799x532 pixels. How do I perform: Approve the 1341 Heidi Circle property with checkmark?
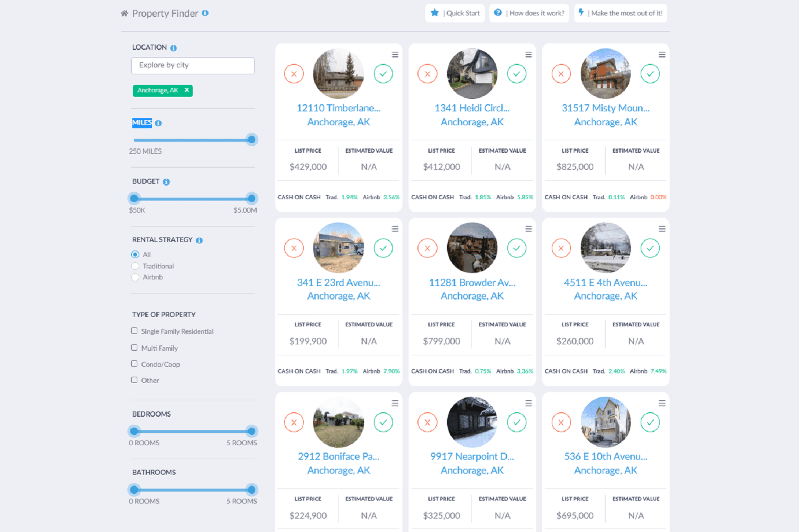coord(517,73)
